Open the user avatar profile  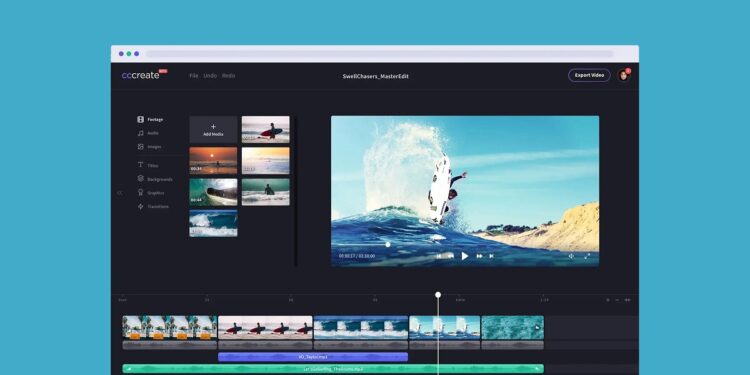[x=623, y=75]
